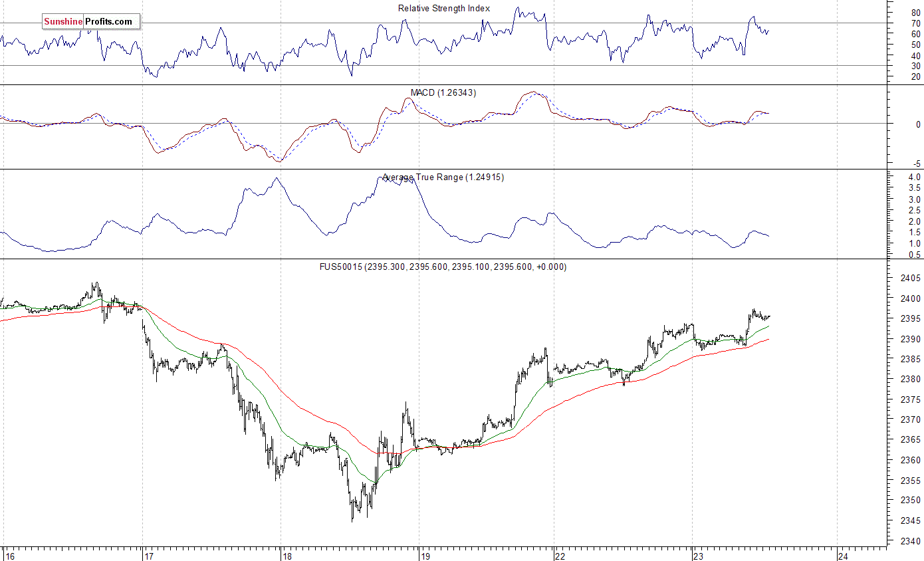Click the Average True Range (1.24915) label
Screen dimensions: 924x561
point(443,177)
